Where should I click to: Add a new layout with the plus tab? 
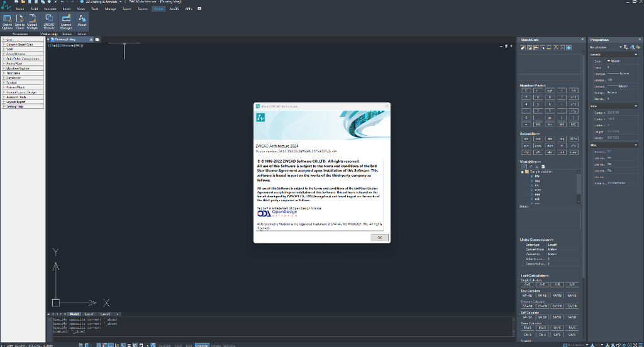[x=118, y=314]
